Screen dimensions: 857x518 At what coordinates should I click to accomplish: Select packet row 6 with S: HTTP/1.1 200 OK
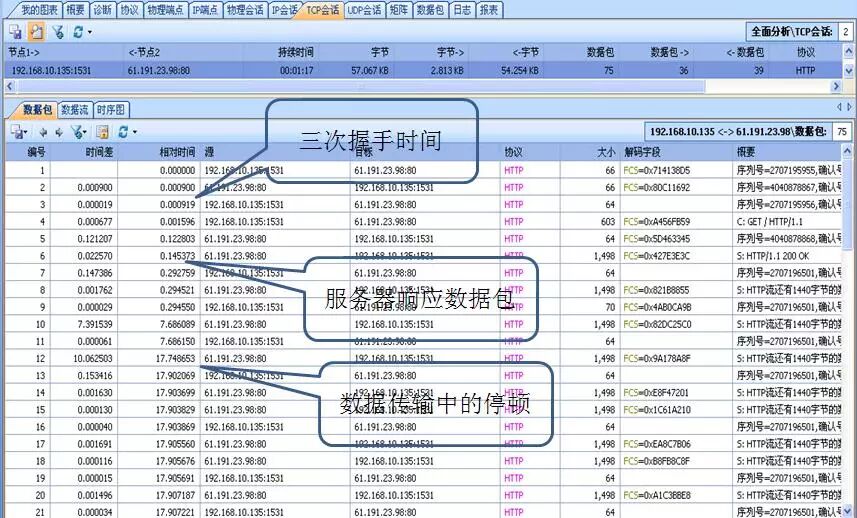tap(424, 256)
